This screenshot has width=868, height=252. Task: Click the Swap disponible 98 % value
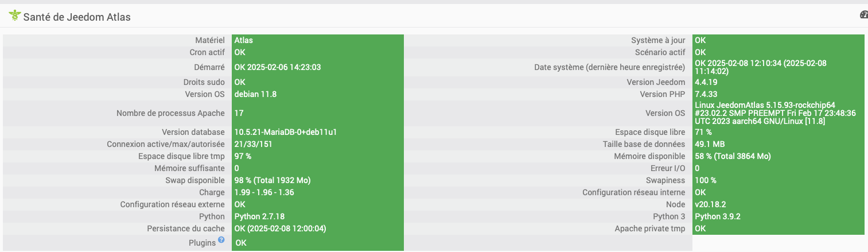point(273,180)
